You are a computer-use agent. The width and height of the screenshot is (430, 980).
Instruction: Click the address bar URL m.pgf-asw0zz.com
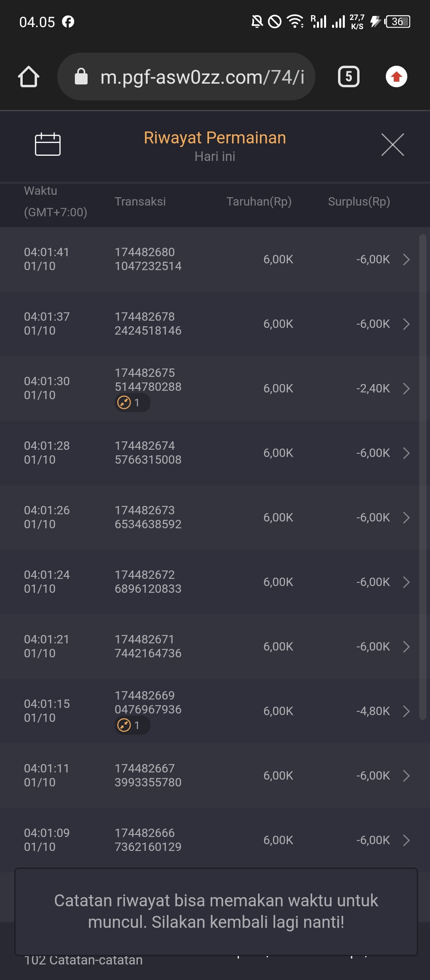[x=202, y=76]
